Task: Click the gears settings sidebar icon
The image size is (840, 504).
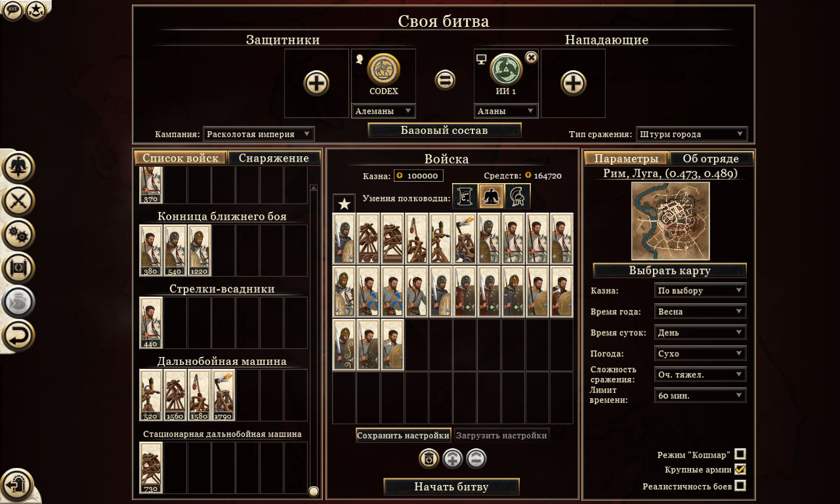Action: coord(18,234)
